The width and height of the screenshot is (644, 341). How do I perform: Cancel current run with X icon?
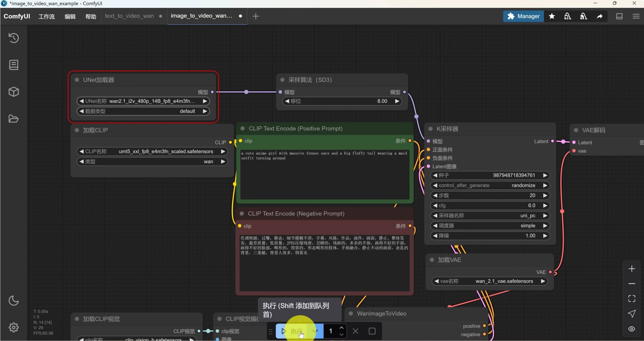pyautogui.click(x=355, y=331)
